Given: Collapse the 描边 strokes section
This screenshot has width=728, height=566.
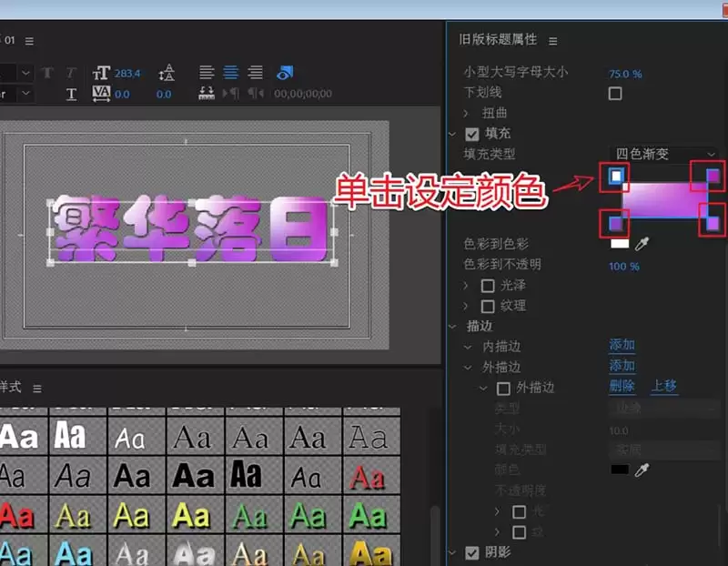Looking at the screenshot, I should tap(452, 326).
